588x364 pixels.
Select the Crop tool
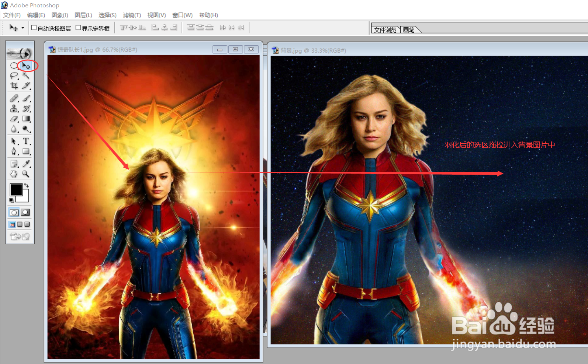click(x=14, y=86)
